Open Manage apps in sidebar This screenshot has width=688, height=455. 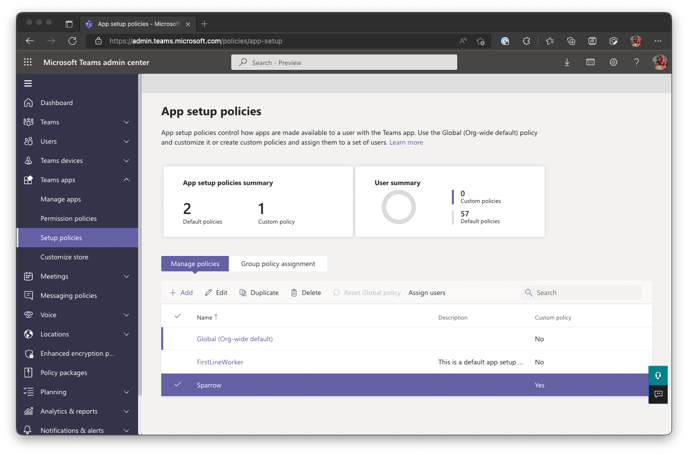(61, 199)
